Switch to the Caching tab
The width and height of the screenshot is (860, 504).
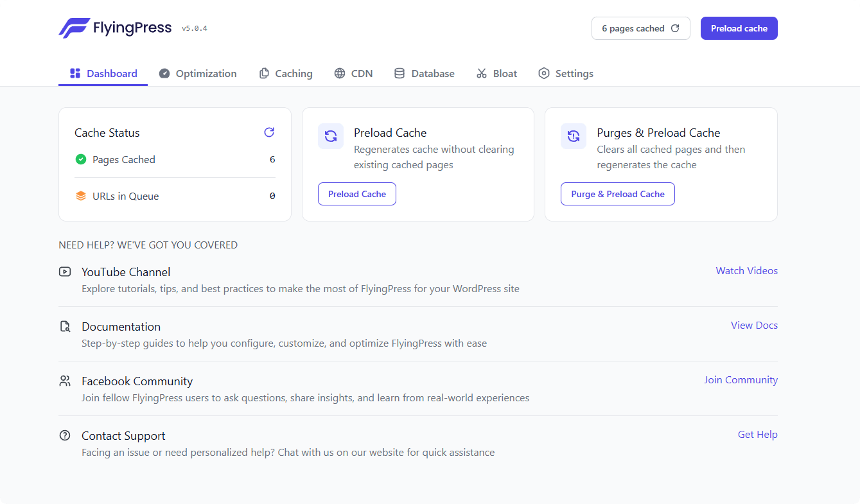pos(286,73)
